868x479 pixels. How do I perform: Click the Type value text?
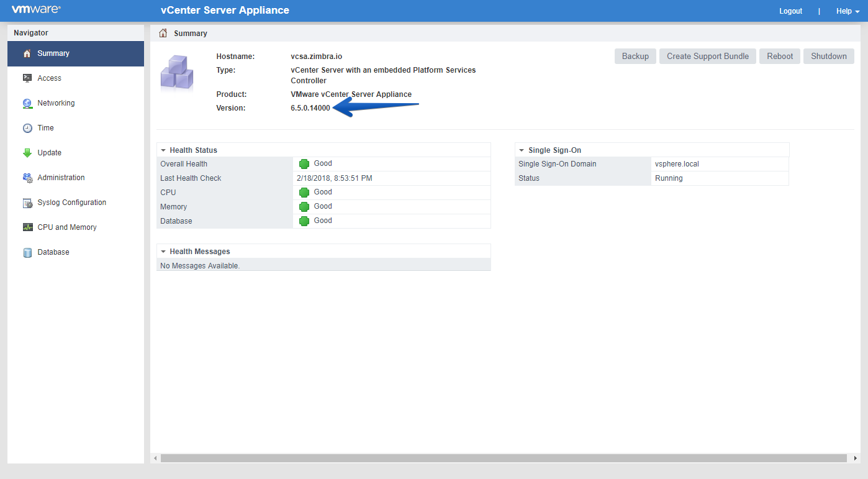pos(383,75)
